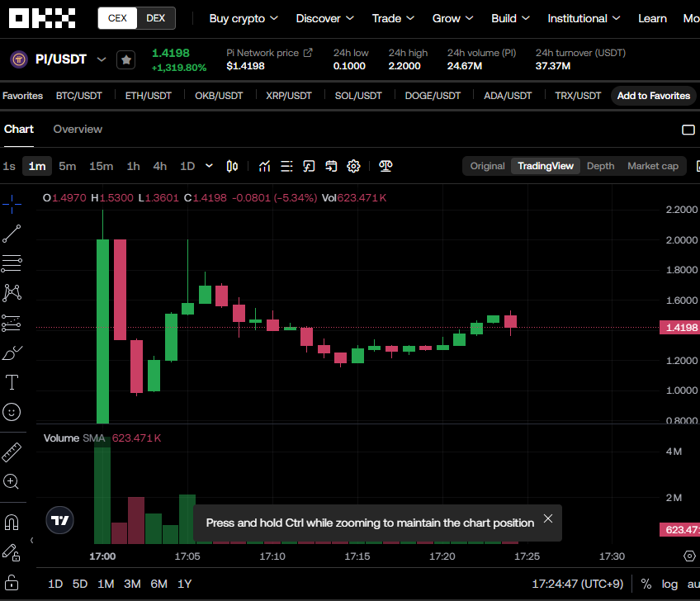
Task: Select TradingView chart view
Action: [x=546, y=166]
